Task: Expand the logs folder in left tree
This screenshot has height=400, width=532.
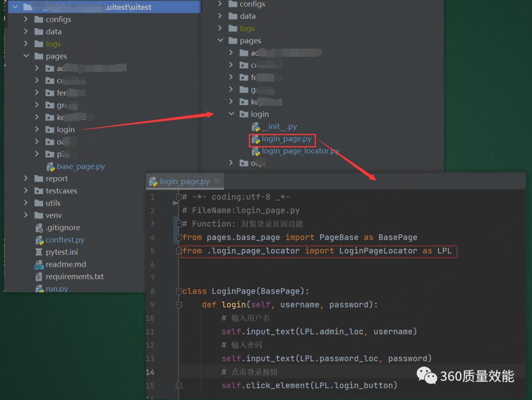Action: click(26, 44)
